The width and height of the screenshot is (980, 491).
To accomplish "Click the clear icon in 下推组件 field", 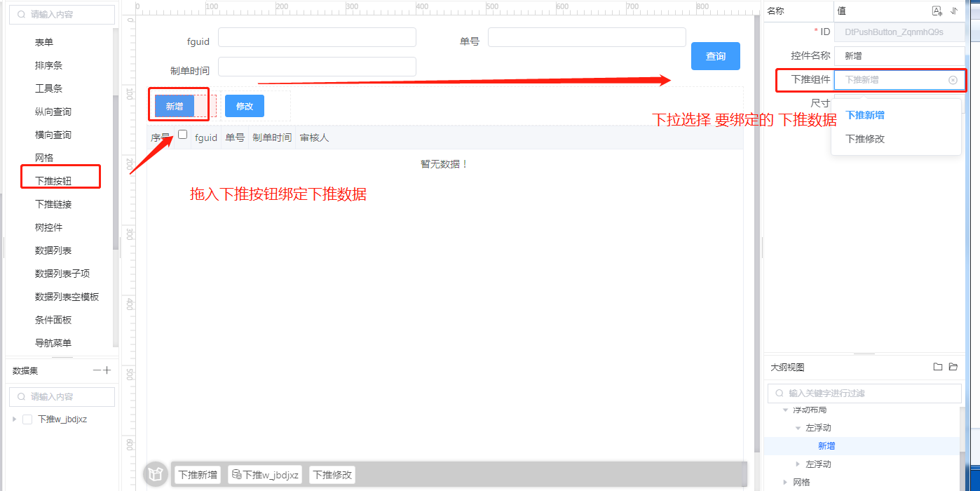I will 953,80.
